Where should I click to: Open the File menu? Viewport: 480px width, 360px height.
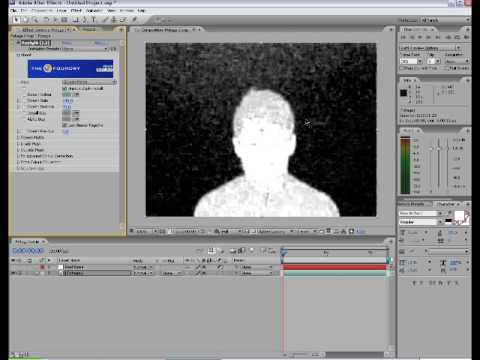point(13,11)
